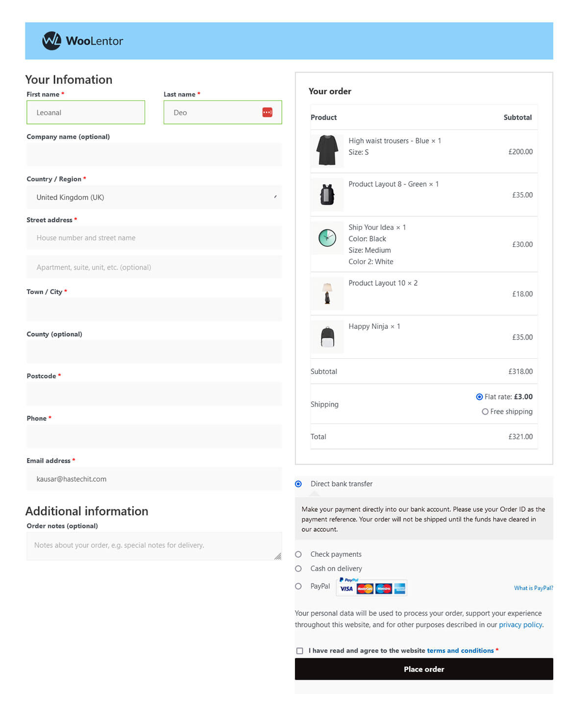Image resolution: width=588 pixels, height=718 pixels.
Task: Open the Happy Ninja bag thumbnail
Action: [327, 337]
